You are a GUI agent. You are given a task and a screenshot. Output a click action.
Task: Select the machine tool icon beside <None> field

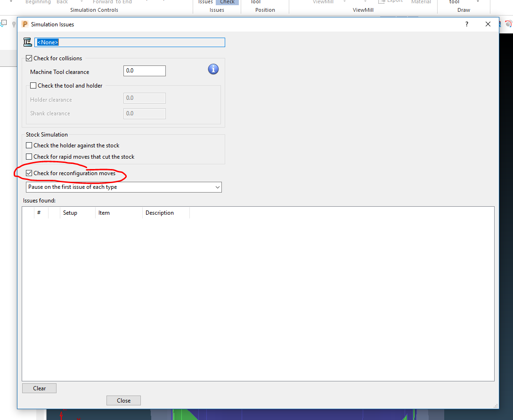click(27, 42)
